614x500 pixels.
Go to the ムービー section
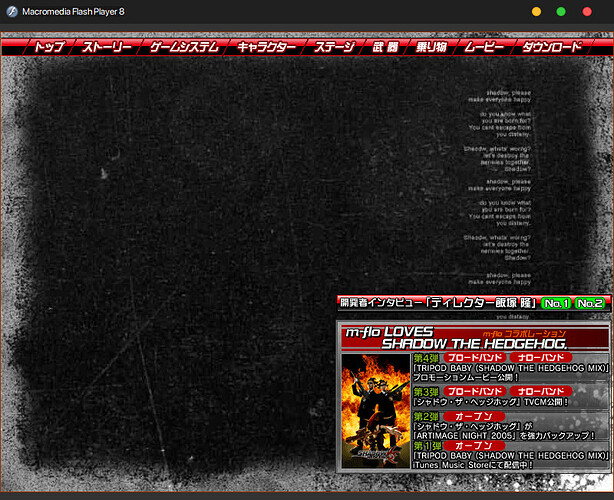tap(484, 47)
